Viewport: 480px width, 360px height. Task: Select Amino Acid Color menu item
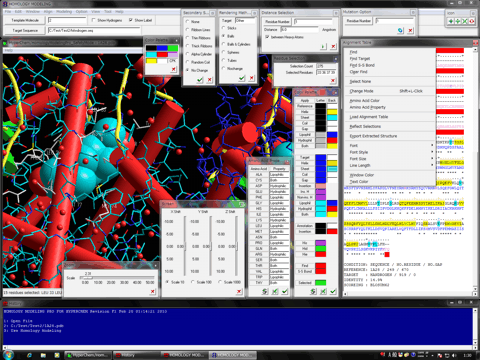(x=390, y=101)
